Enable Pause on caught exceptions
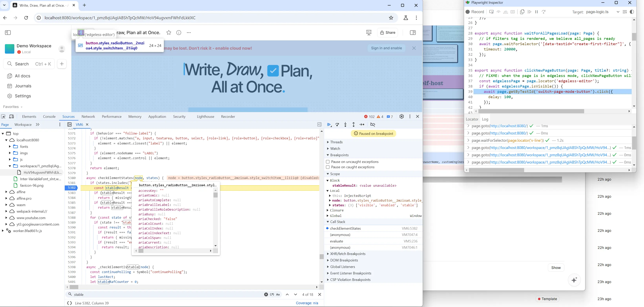 [x=328, y=167]
